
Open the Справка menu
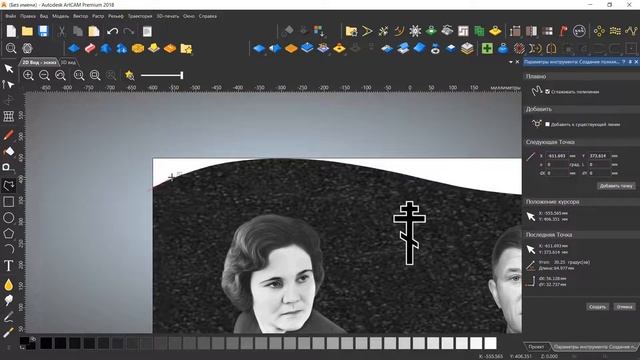208,16
